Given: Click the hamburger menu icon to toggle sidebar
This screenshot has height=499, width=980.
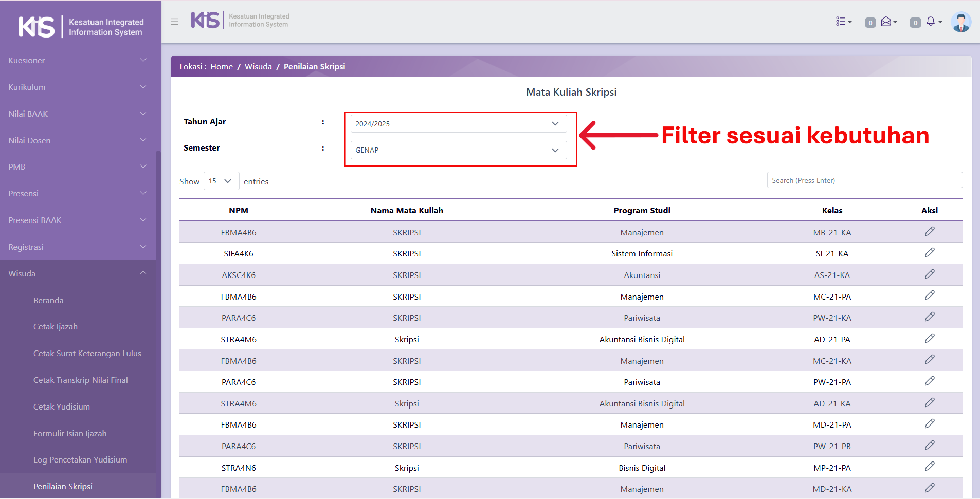Looking at the screenshot, I should coord(174,22).
